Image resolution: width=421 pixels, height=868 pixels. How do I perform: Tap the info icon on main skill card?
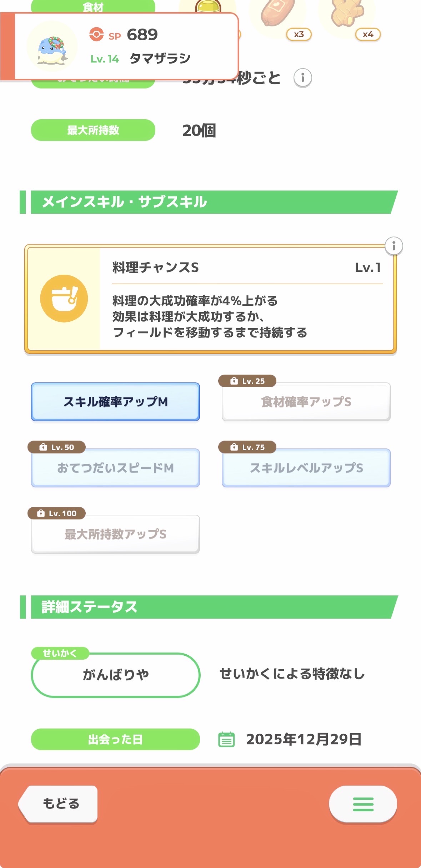click(394, 246)
